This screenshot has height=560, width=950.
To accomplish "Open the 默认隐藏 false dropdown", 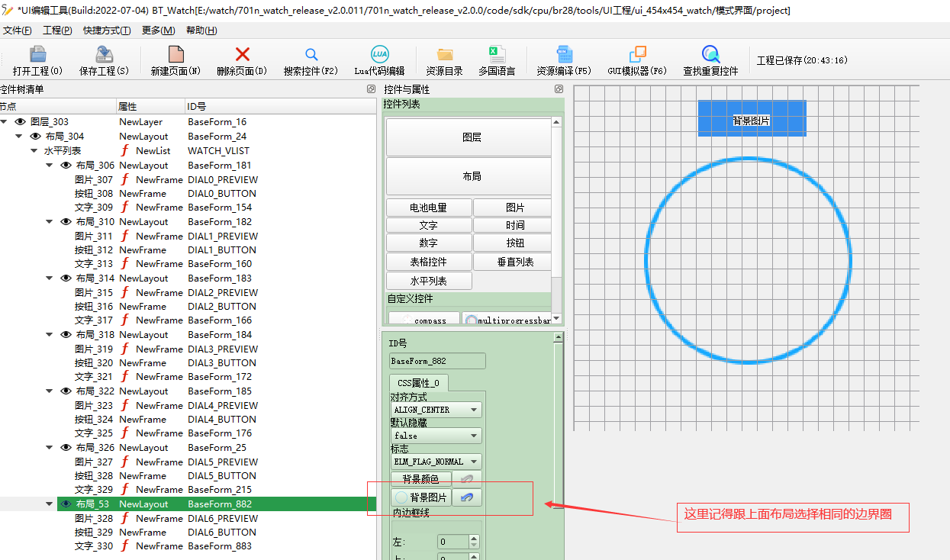I will tap(436, 436).
